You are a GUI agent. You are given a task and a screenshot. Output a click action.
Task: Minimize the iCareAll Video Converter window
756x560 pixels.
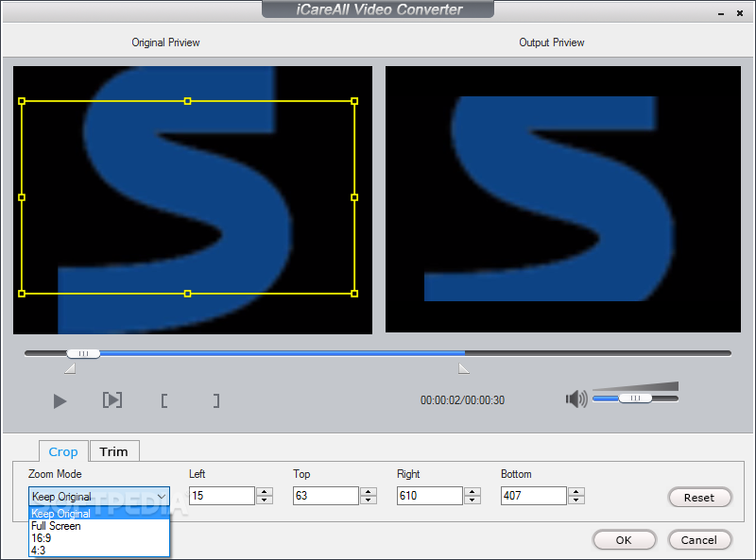pos(721,13)
